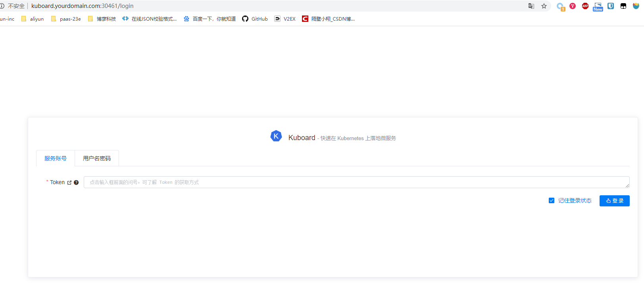Toggle the 记住登录状态 checkbox
This screenshot has height=283, width=644.
[552, 200]
